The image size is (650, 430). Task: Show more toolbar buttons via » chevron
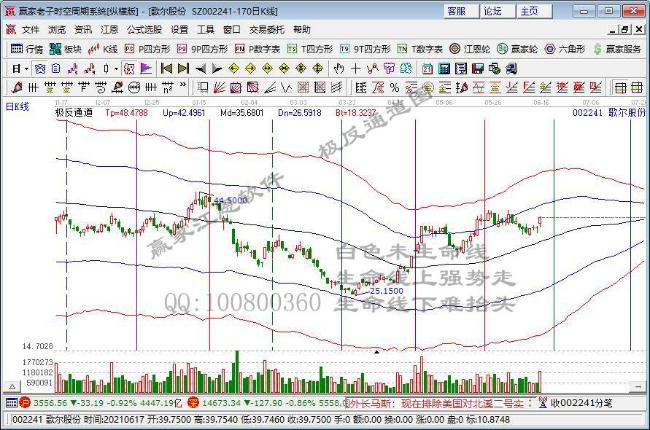(x=183, y=85)
